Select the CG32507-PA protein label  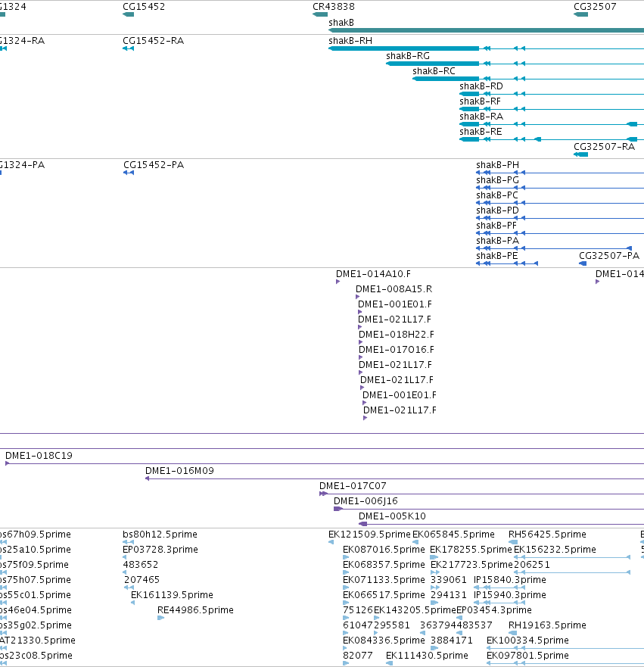coord(609,256)
